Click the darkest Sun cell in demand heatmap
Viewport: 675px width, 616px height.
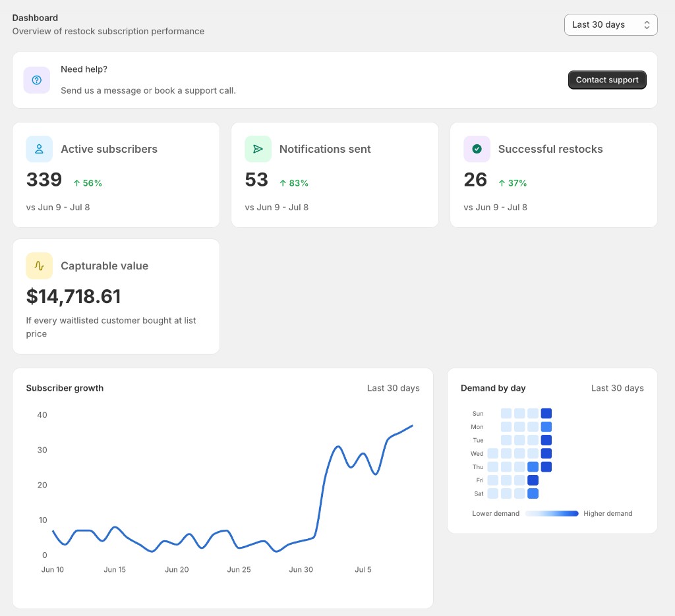pyautogui.click(x=546, y=413)
